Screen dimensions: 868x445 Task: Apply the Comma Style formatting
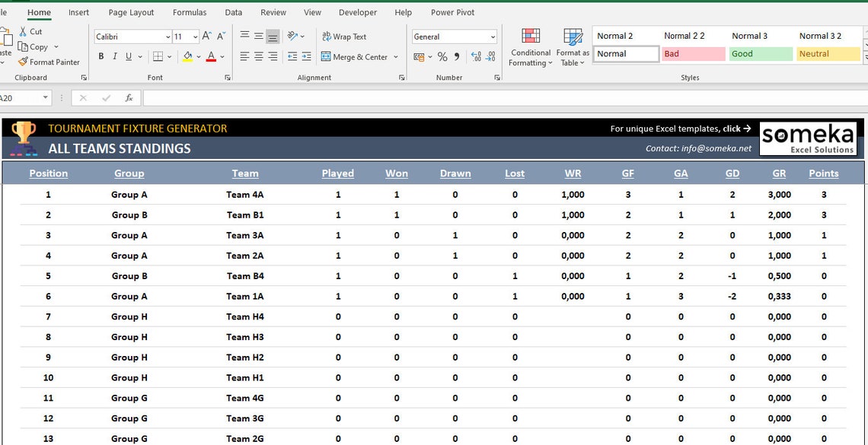[x=457, y=56]
